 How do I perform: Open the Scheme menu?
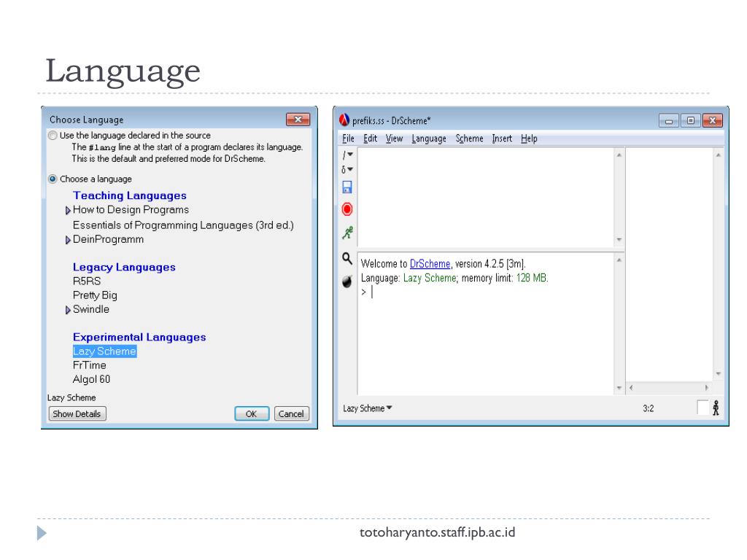[x=469, y=139]
